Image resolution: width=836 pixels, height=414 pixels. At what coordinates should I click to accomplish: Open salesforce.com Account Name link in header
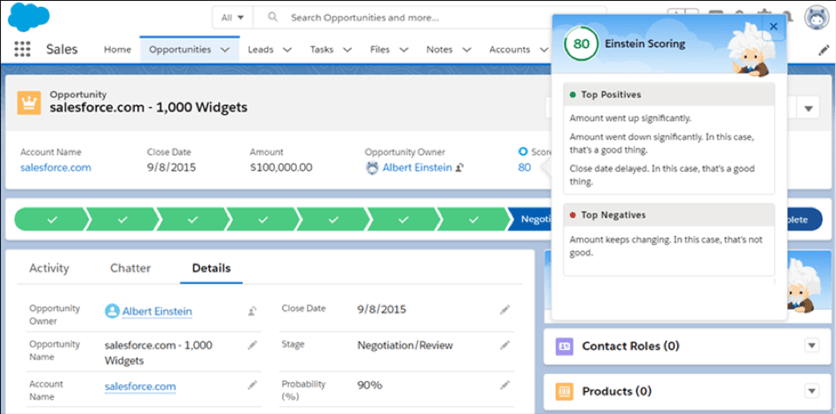pyautogui.click(x=55, y=168)
